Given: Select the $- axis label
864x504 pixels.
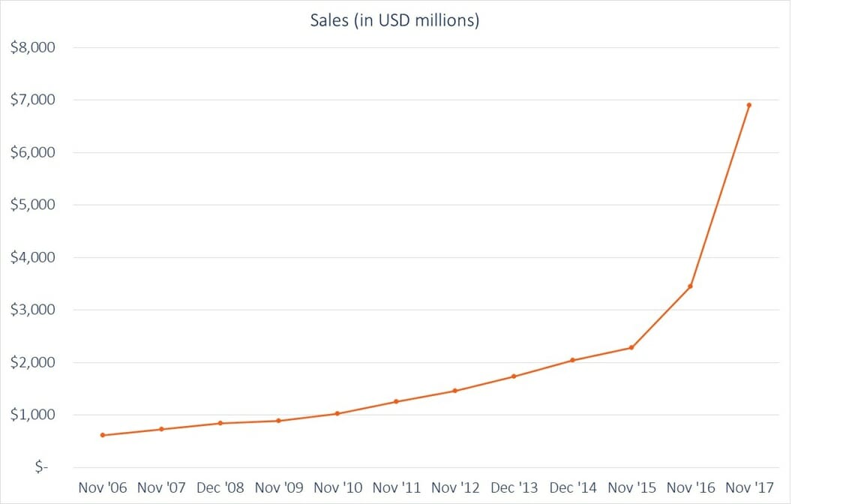Looking at the screenshot, I should (x=41, y=466).
